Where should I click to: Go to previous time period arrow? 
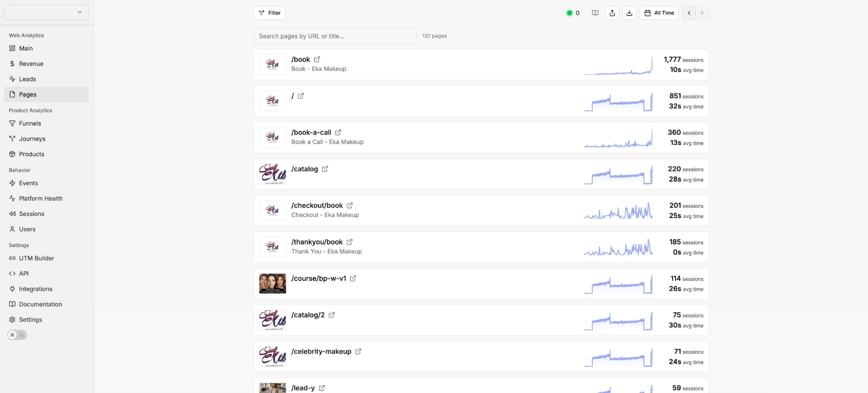689,13
